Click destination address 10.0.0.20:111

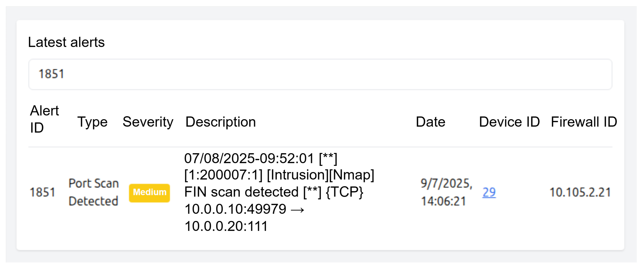(226, 226)
